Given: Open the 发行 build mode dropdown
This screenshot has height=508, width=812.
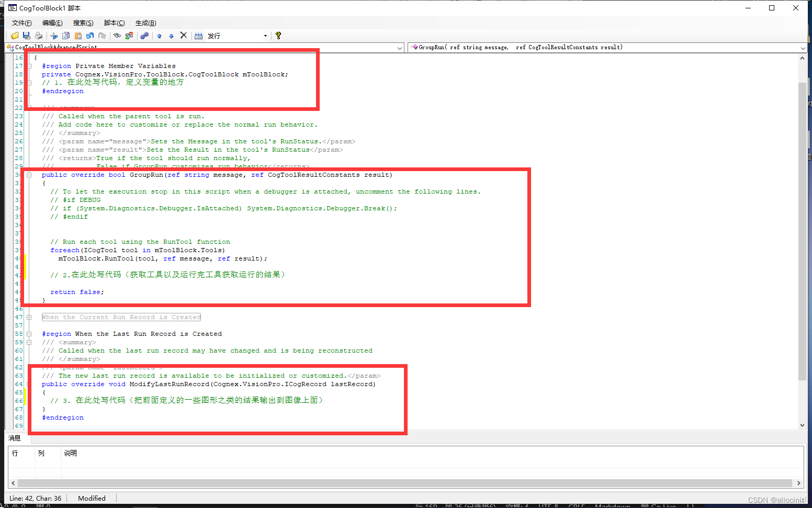Looking at the screenshot, I should pyautogui.click(x=265, y=36).
